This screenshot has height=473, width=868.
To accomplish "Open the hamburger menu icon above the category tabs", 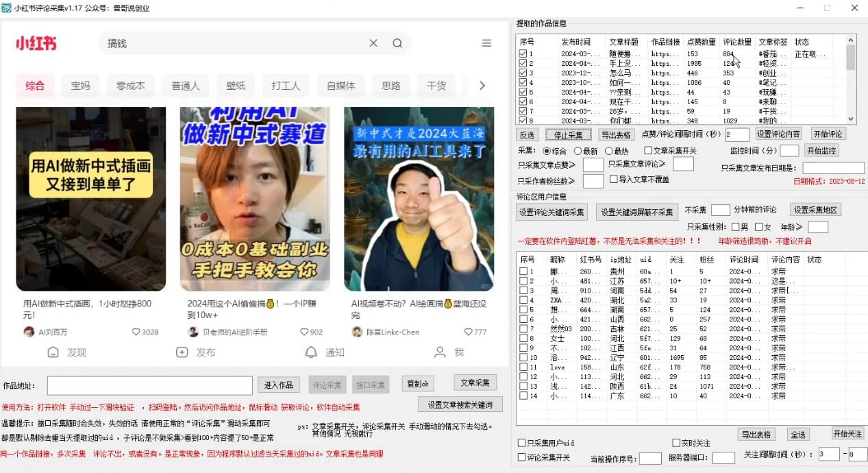I will click(x=486, y=43).
